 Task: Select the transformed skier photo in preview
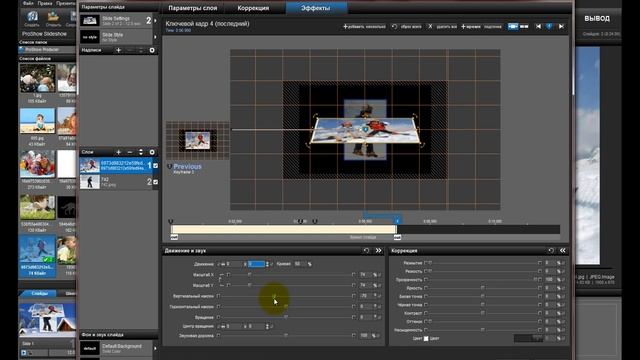click(364, 130)
